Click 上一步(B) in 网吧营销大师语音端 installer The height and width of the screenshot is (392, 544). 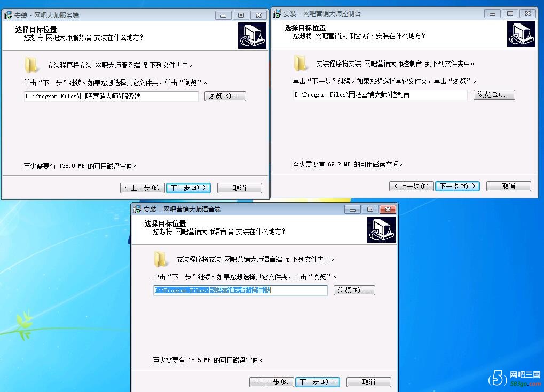pos(272,382)
